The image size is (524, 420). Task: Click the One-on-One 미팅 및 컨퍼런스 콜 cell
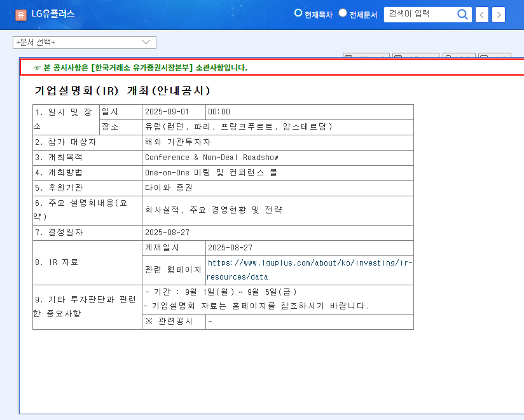coord(278,173)
